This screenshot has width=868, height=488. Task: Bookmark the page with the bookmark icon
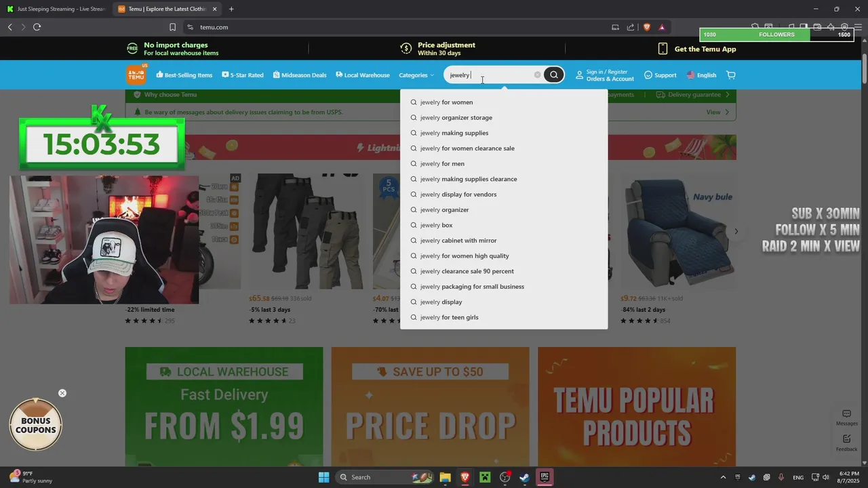[x=172, y=27]
